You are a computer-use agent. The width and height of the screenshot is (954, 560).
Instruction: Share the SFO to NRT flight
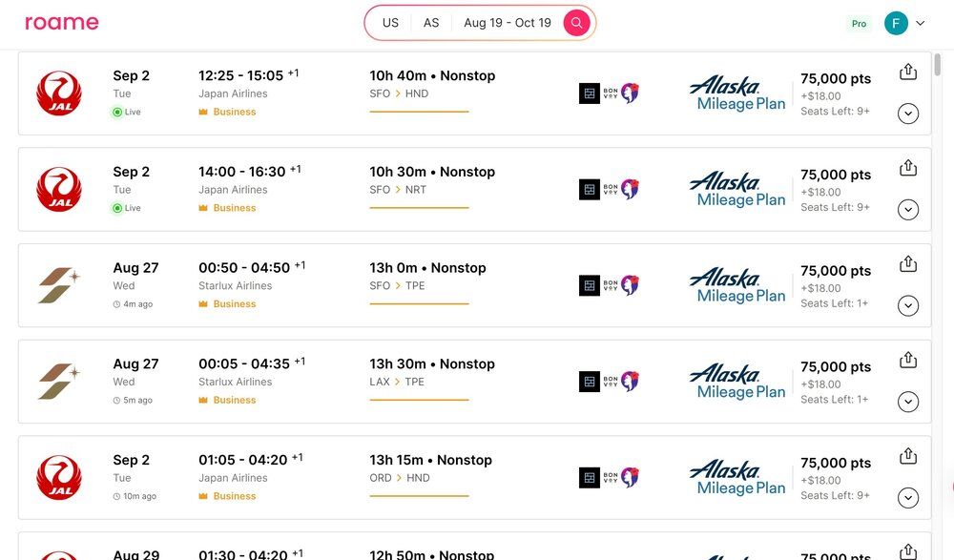pyautogui.click(x=908, y=168)
